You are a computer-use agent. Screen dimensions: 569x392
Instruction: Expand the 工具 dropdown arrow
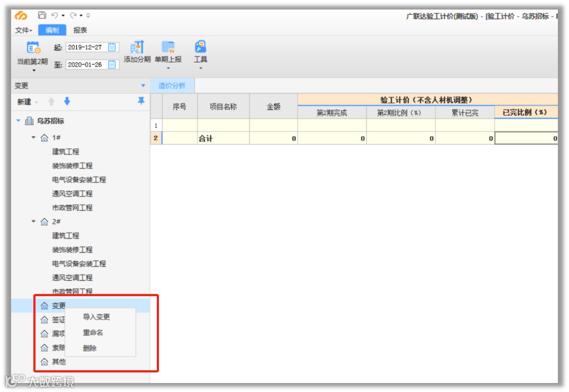point(200,68)
